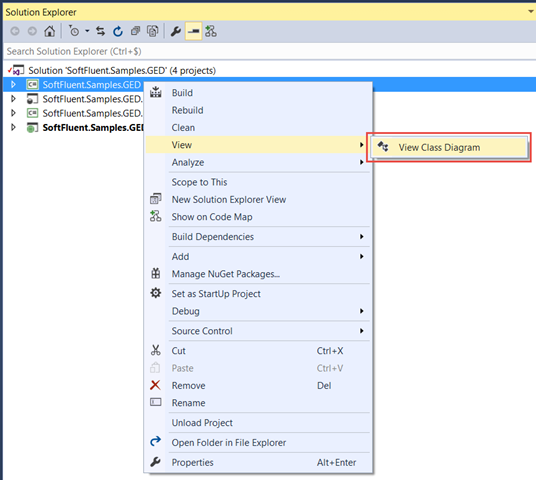
Task: Click the Show All Files toolbar icon
Action: (152, 31)
